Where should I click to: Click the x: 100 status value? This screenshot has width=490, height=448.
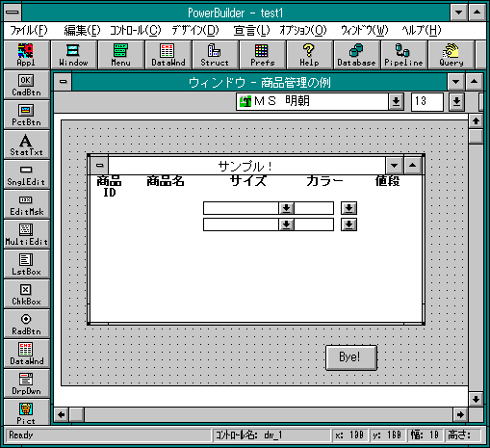click(349, 435)
